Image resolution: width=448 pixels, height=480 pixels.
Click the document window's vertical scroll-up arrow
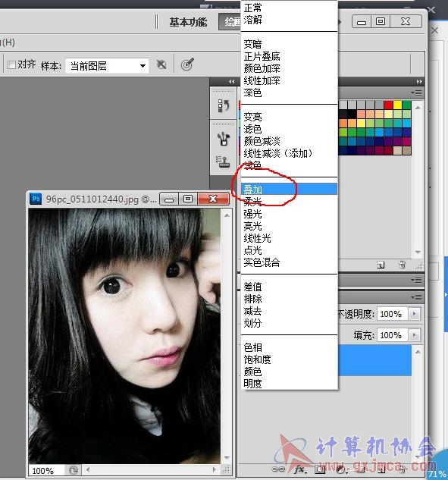tap(227, 215)
